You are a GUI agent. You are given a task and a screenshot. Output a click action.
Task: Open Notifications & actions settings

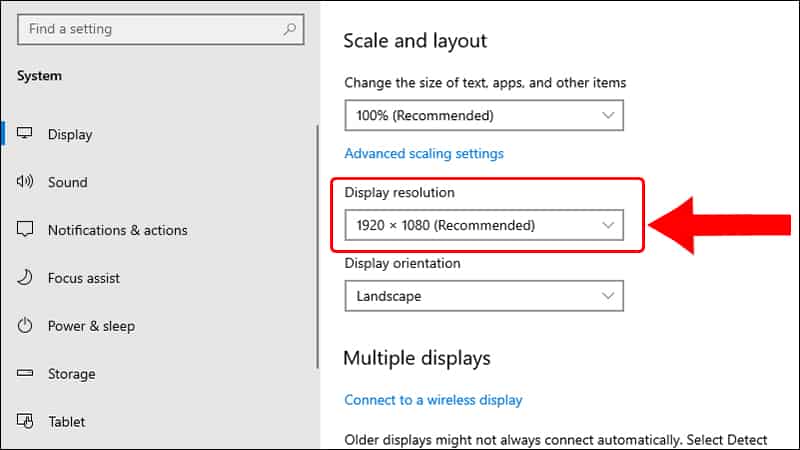pos(118,230)
